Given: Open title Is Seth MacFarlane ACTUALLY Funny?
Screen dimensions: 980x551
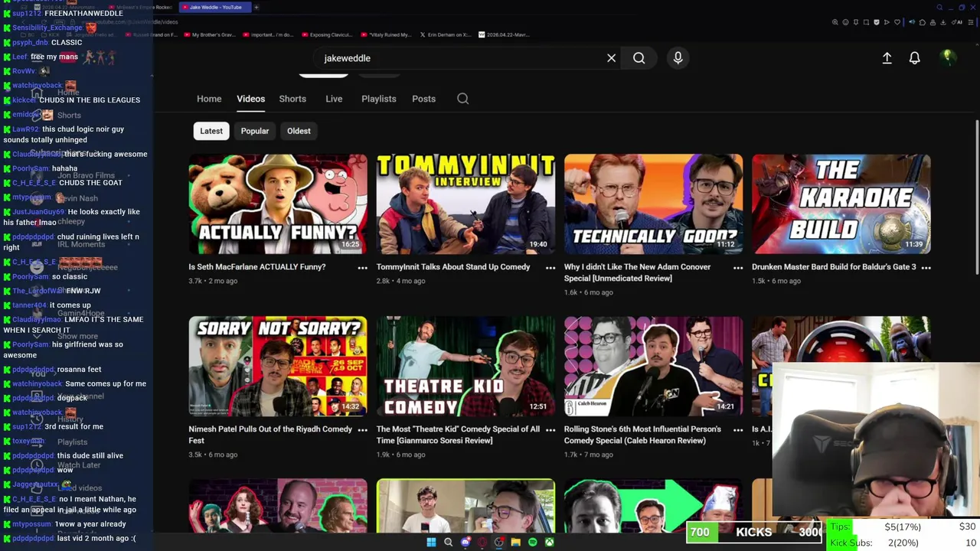Looking at the screenshot, I should pos(257,267).
